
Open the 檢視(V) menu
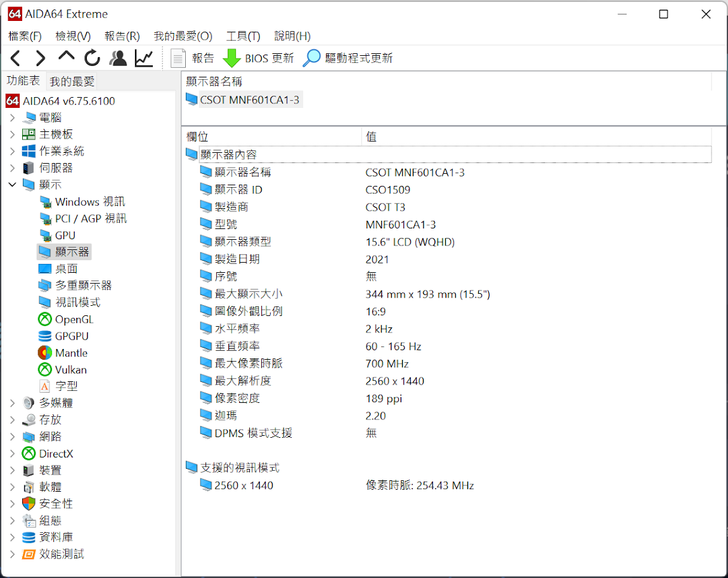pos(73,36)
